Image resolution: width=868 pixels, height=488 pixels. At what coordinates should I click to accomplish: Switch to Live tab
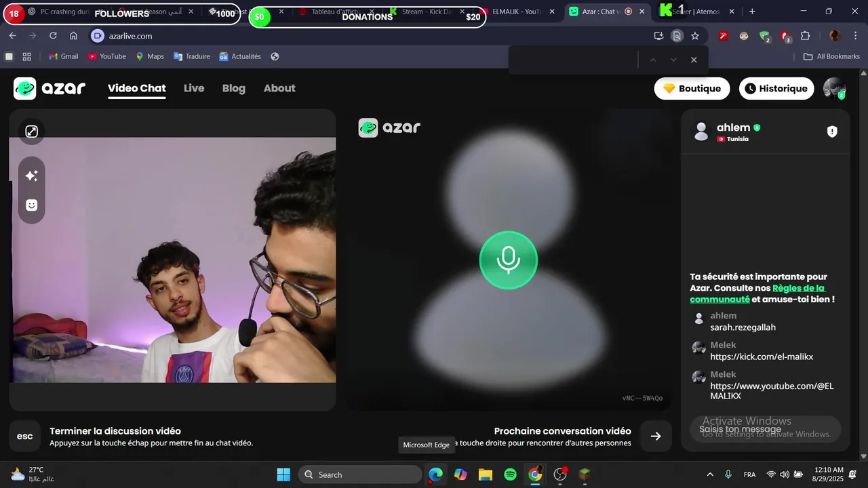pos(194,88)
